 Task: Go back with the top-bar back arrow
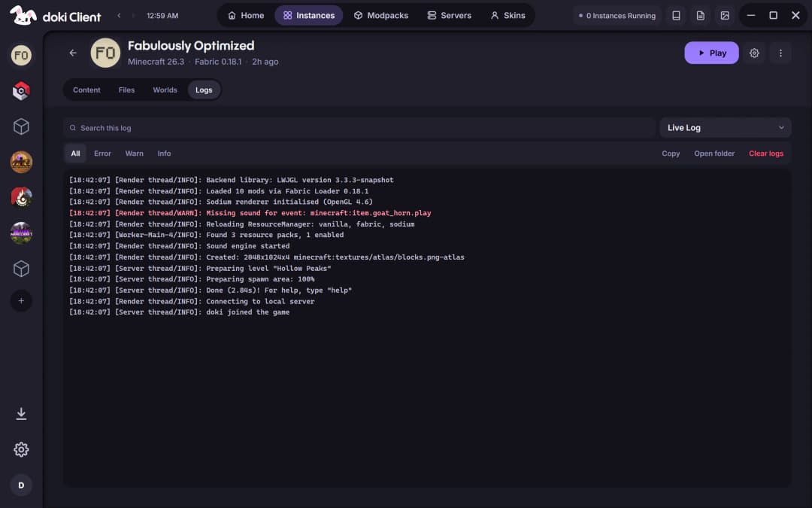(119, 16)
